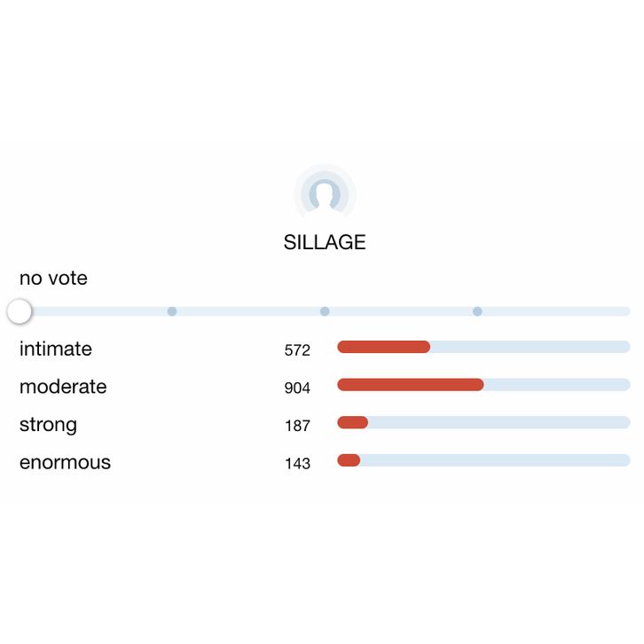This screenshot has height=644, width=644.
Task: Select the third dot on the sillage slider
Action: (x=477, y=311)
